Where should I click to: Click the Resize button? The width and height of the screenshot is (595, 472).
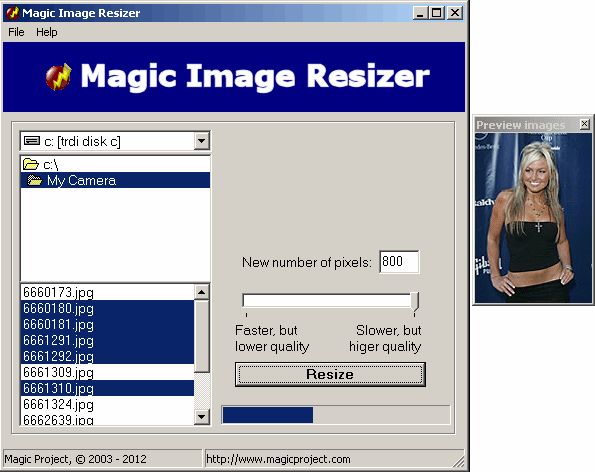tap(330, 374)
